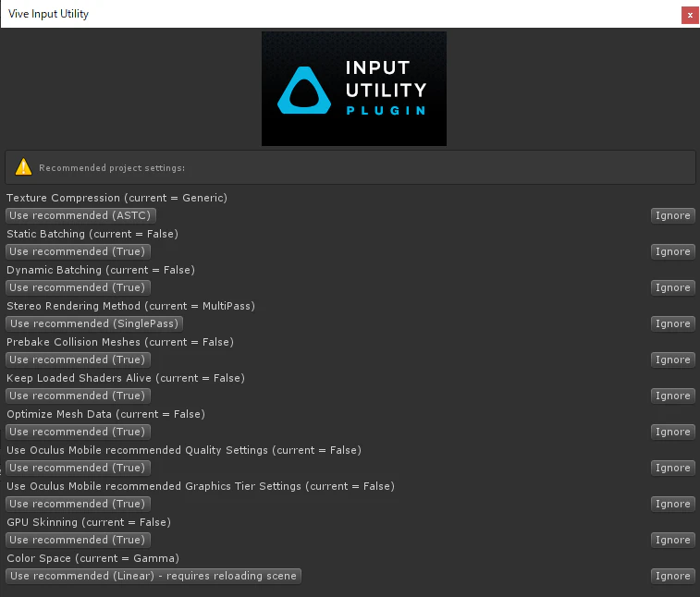Click 'GPU Skinning (current = False)' label
Image resolution: width=700 pixels, height=597 pixels.
(89, 522)
